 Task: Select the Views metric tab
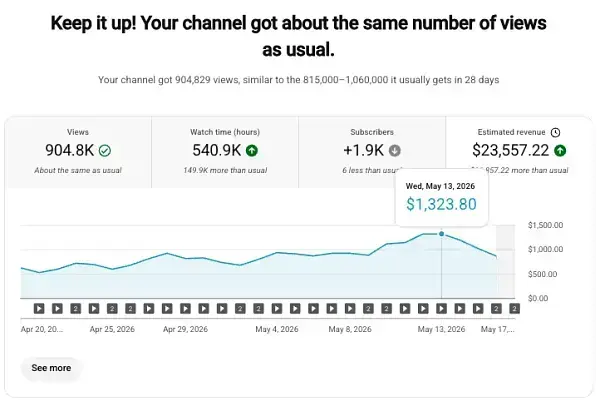78,152
